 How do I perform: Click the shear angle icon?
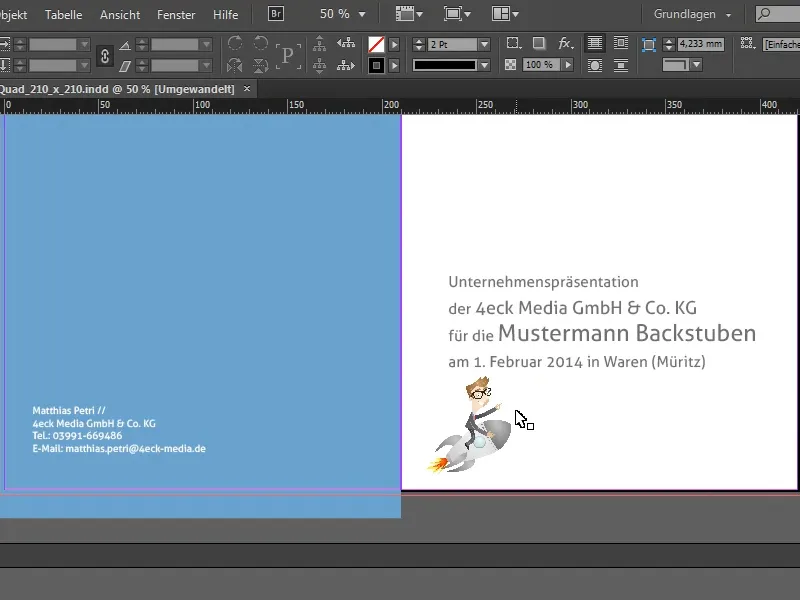tap(124, 66)
